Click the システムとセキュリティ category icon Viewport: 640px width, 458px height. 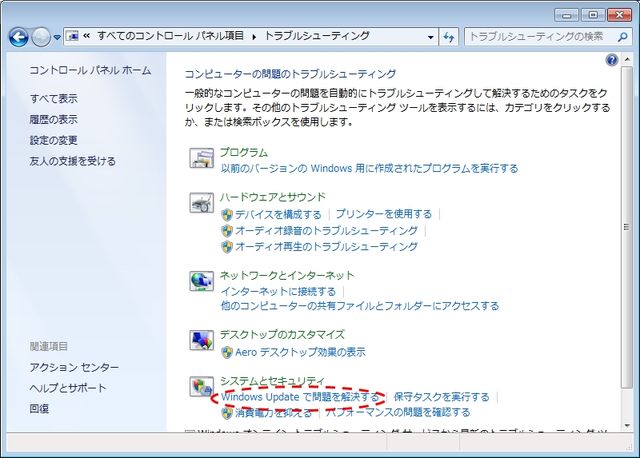202,386
